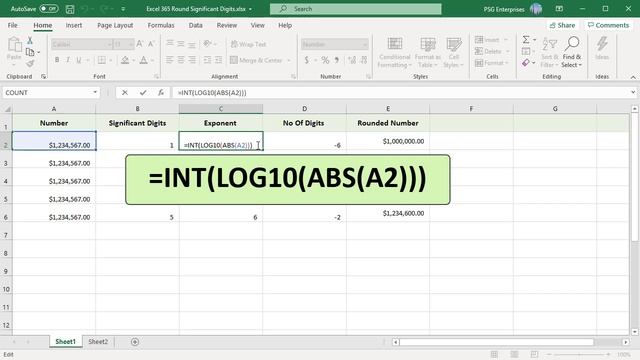
Task: Switch to the Insert tab
Action: tap(74, 25)
